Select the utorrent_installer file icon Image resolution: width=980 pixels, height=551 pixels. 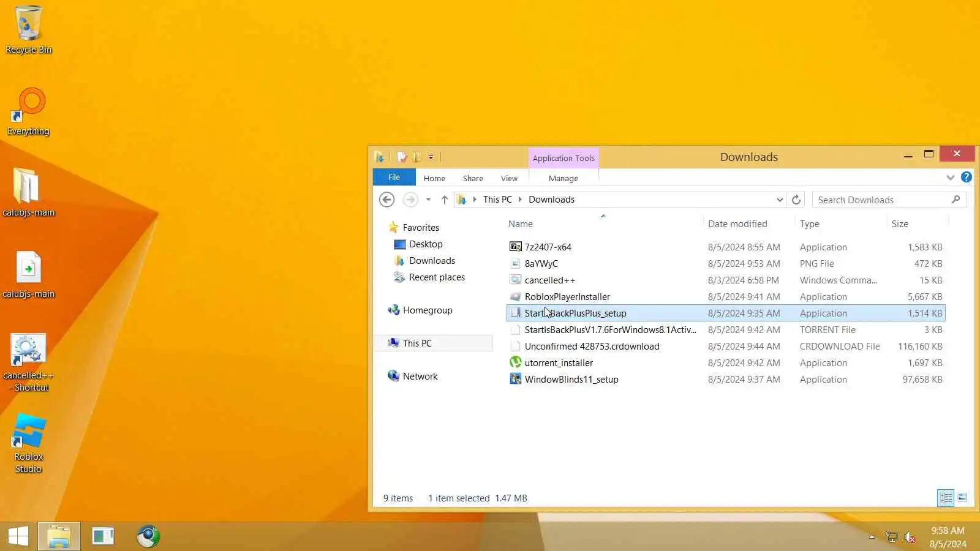point(515,362)
